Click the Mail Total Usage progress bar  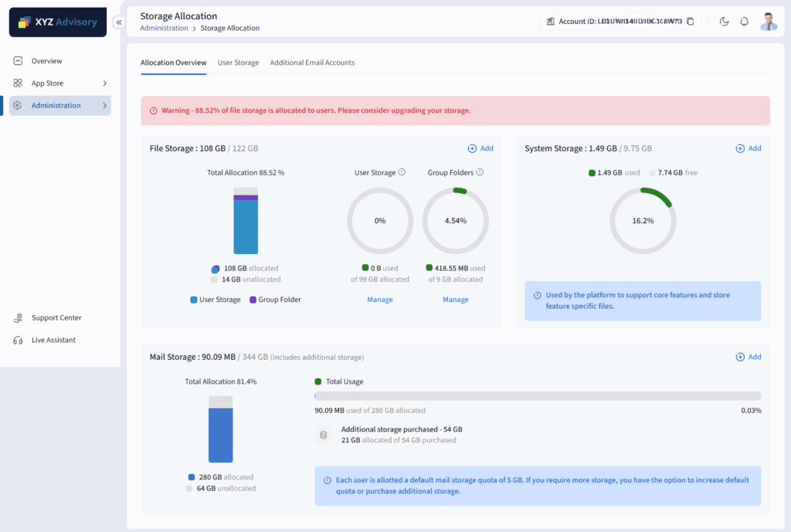click(538, 396)
